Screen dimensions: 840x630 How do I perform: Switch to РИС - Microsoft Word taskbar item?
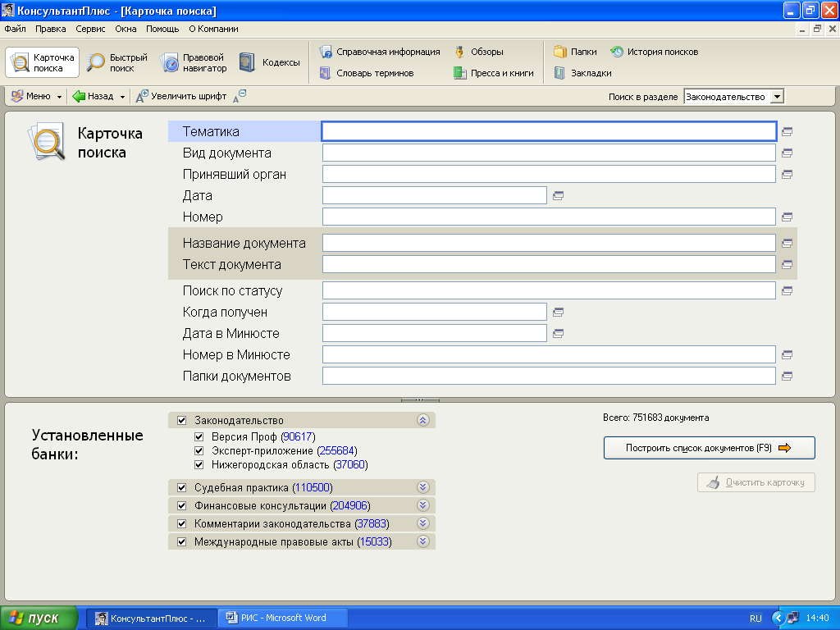tap(283, 618)
